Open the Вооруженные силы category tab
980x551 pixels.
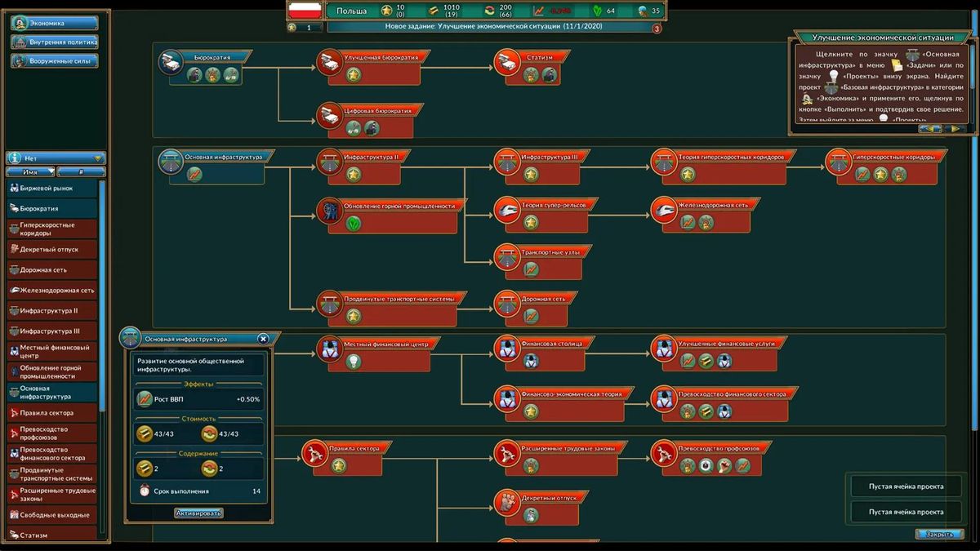[x=55, y=61]
